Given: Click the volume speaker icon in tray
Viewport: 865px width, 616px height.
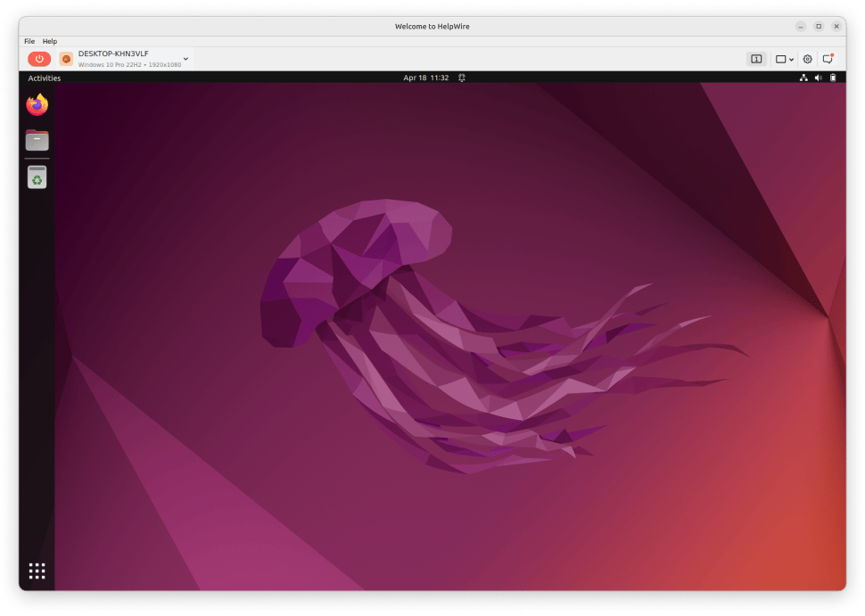Looking at the screenshot, I should [819, 78].
